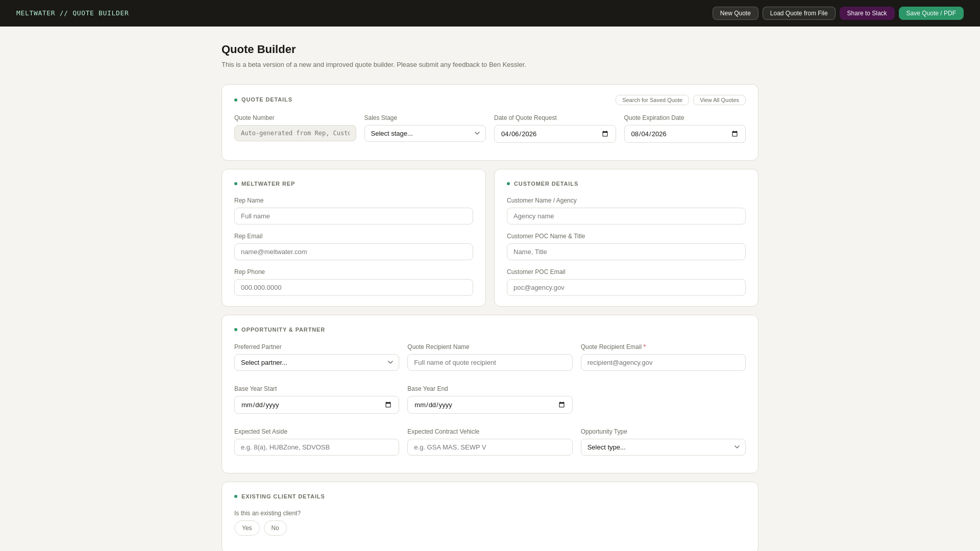Screen dimensions: 980x551
Task: Click the OPPORTUNITY & PARTNER section title
Action: pos(283,330)
